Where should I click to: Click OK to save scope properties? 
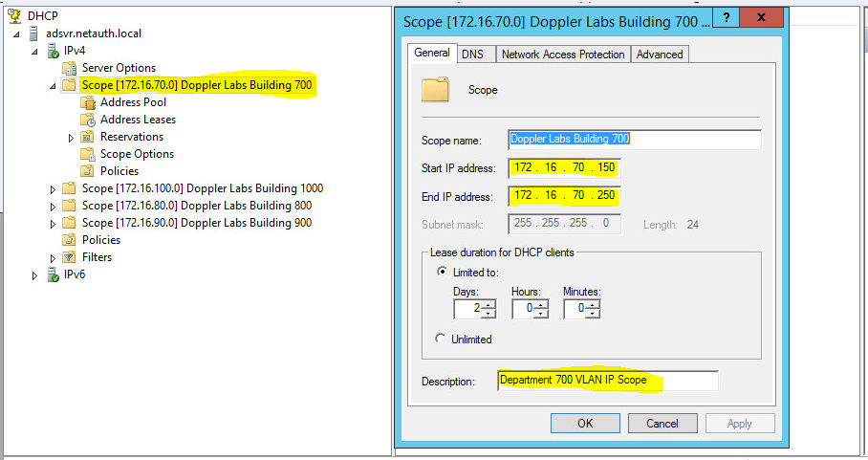pos(585,424)
